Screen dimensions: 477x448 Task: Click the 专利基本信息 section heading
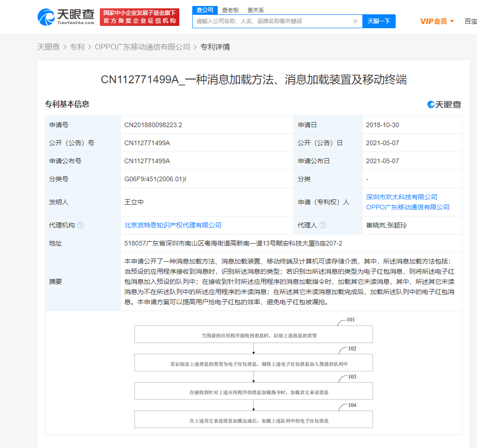[x=67, y=104]
